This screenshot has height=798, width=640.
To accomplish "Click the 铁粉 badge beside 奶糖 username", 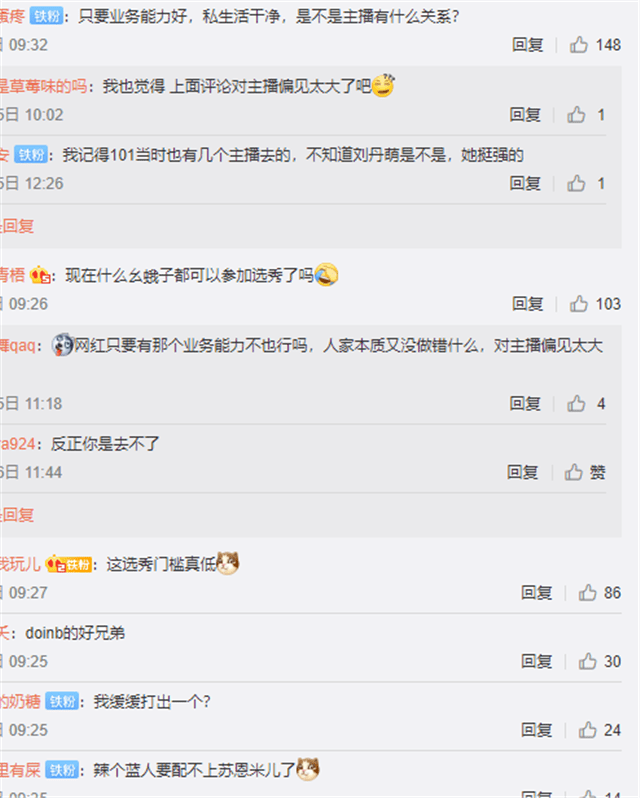I will 62,702.
